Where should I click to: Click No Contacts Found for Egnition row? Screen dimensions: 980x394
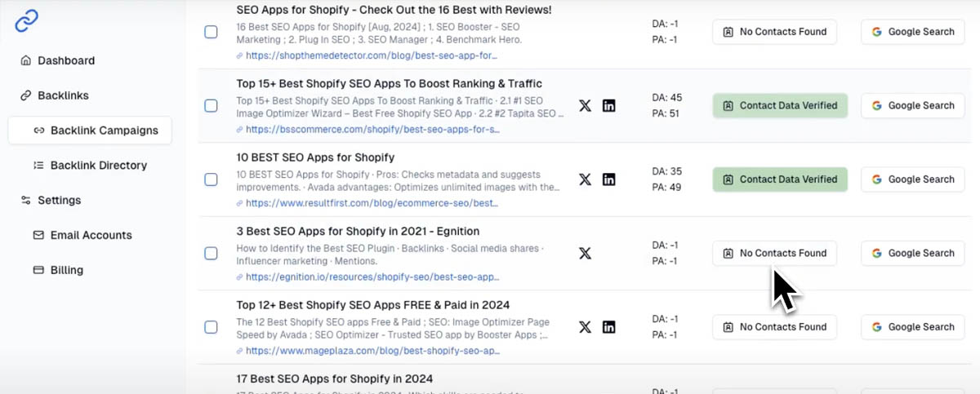(x=775, y=253)
